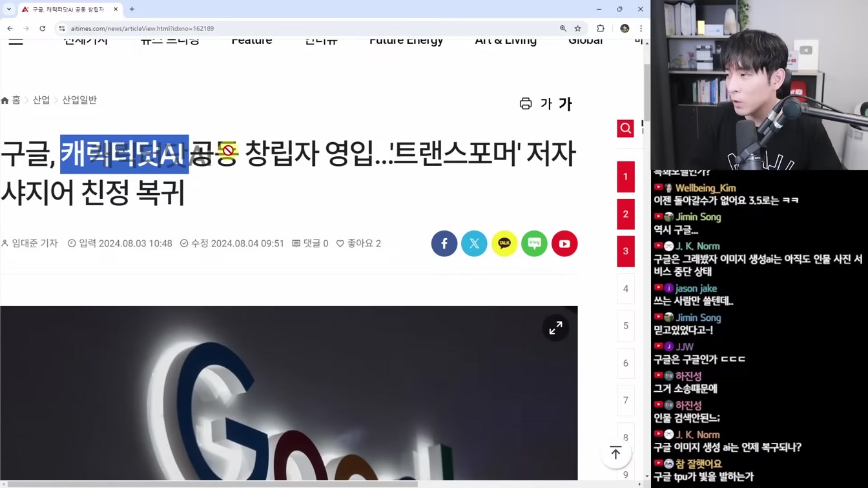The width and height of the screenshot is (868, 488).
Task: Open ranked article number 4
Action: coord(625,289)
